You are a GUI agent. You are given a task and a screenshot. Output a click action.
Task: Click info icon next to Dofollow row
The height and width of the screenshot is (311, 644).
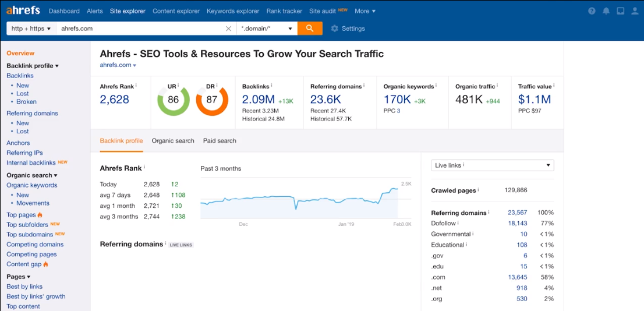click(x=458, y=222)
